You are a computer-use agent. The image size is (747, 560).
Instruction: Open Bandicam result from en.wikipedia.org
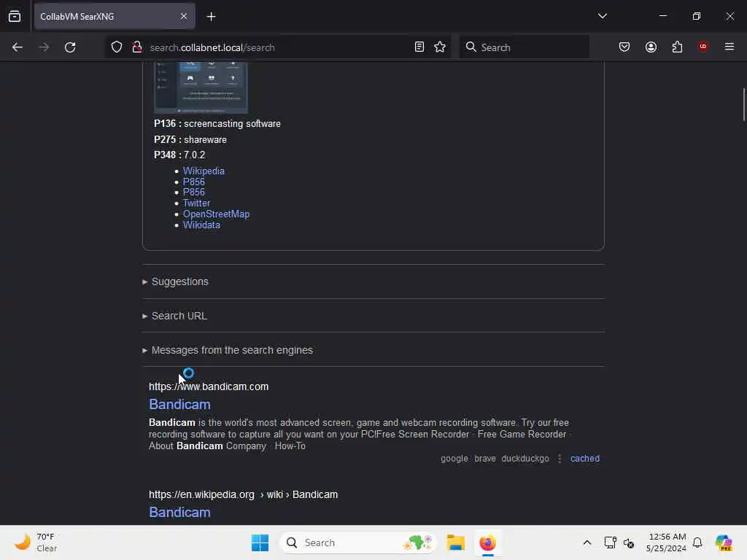point(179,513)
